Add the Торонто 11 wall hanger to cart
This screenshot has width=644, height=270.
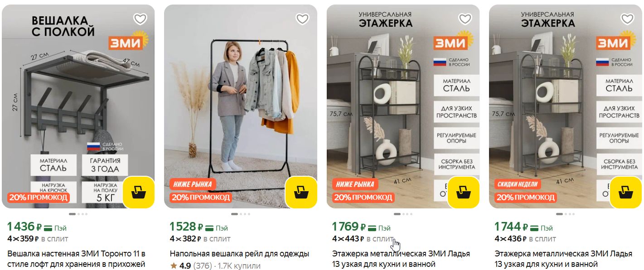click(x=139, y=193)
